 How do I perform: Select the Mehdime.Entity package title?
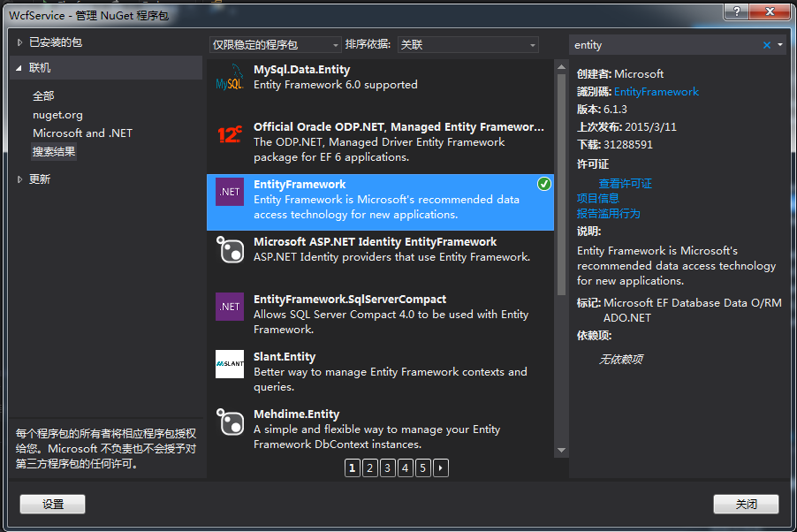click(x=296, y=414)
